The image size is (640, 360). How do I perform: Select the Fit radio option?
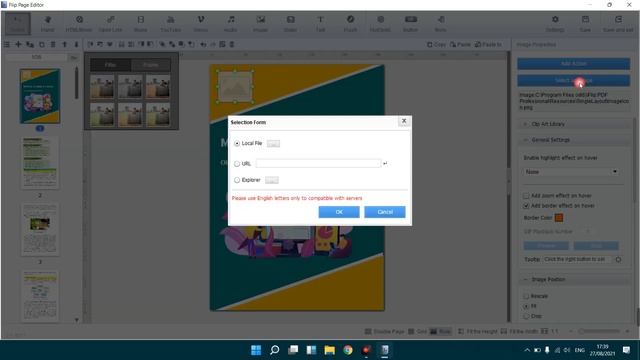(526, 306)
